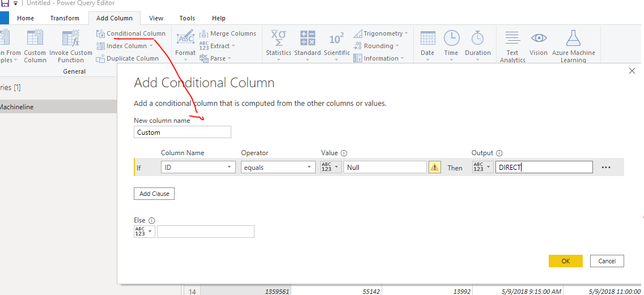Select the Machineline query in pane
This screenshot has height=295, width=644.
(58, 106)
